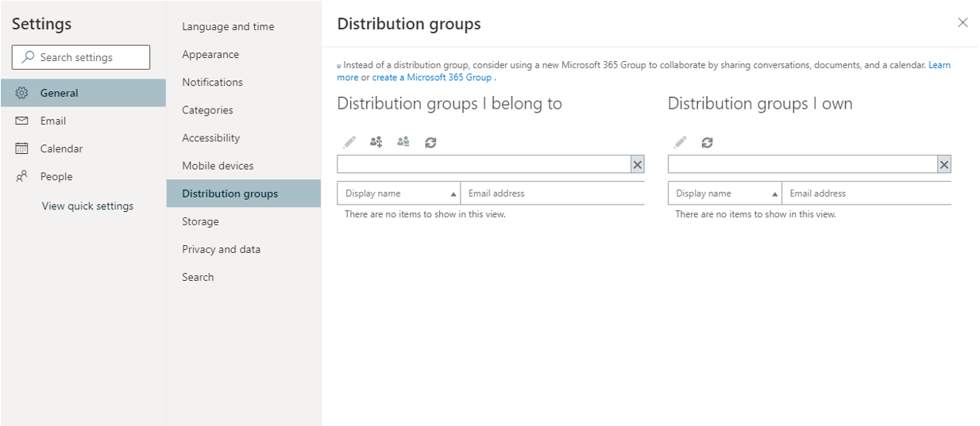980x426 pixels.
Task: Refresh the groups I belong to list
Action: point(430,143)
